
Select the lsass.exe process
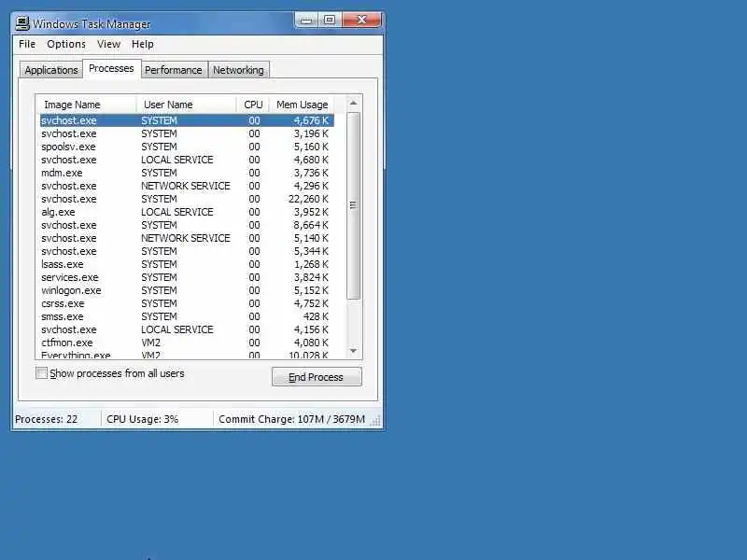(186, 264)
